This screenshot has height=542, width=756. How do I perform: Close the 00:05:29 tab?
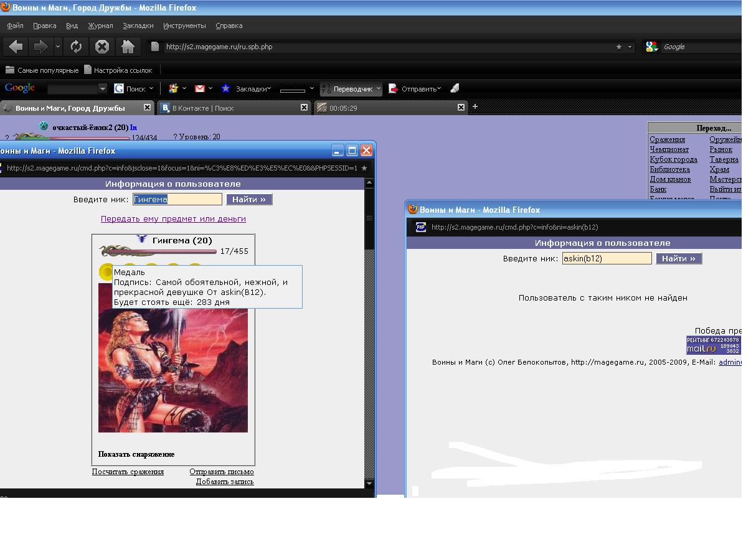coord(461,107)
